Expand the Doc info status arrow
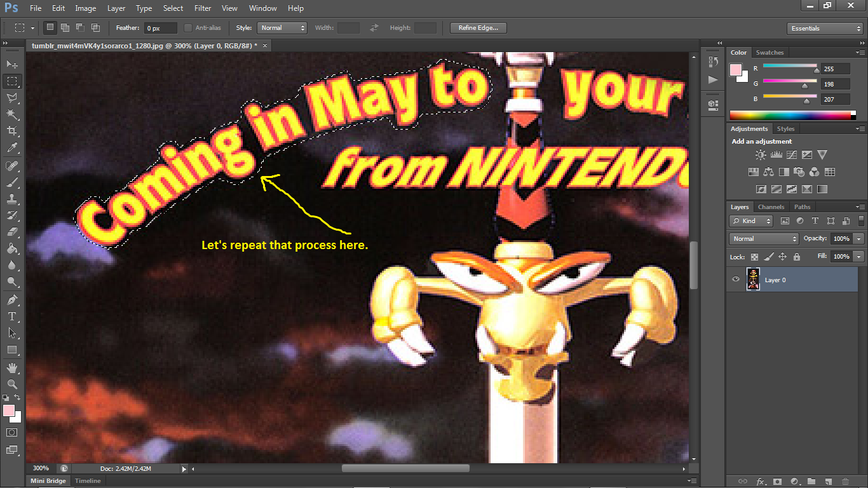This screenshot has height=488, width=868. [184, 469]
